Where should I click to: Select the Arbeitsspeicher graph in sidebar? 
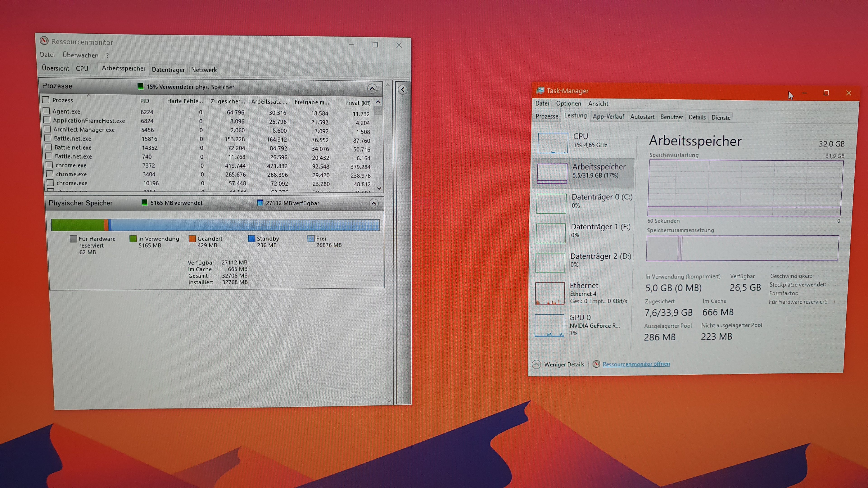click(552, 173)
